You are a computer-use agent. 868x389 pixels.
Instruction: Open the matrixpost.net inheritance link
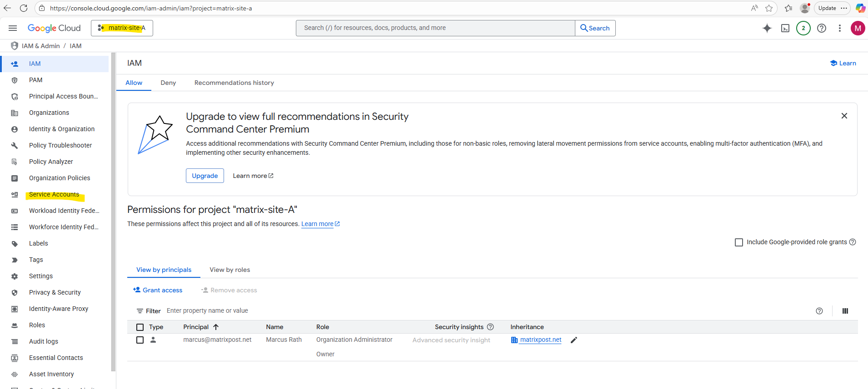point(540,340)
